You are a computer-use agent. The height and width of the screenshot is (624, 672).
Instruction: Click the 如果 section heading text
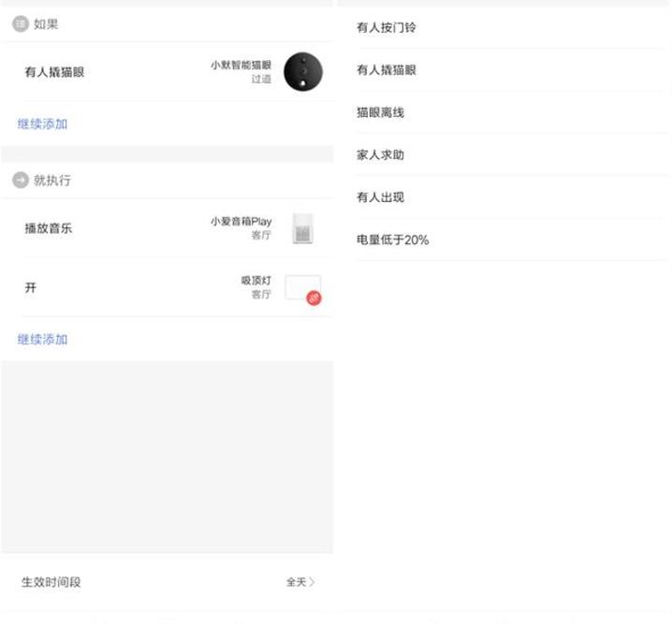click(x=46, y=24)
